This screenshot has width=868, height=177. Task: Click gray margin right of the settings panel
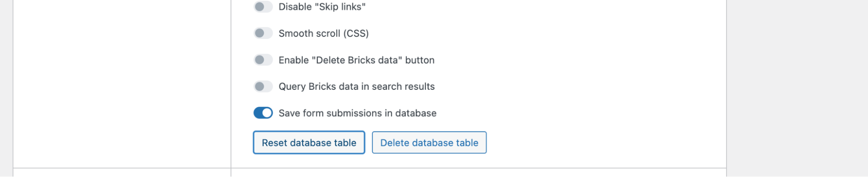click(797, 87)
